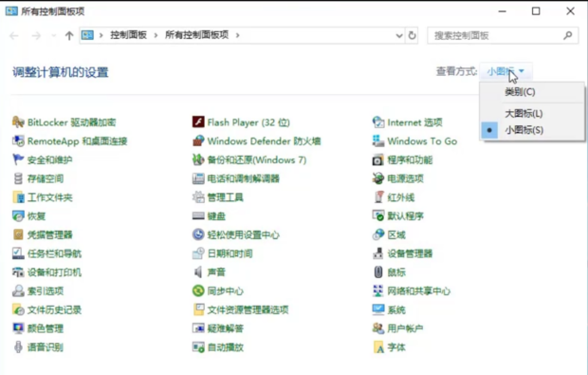Open the Internet 选项 icon

pyautogui.click(x=378, y=122)
